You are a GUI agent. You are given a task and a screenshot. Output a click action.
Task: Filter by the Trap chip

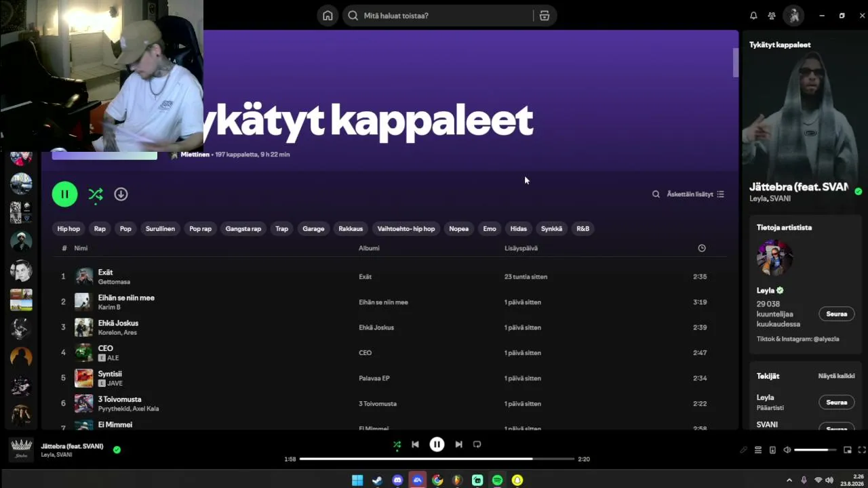pyautogui.click(x=281, y=229)
